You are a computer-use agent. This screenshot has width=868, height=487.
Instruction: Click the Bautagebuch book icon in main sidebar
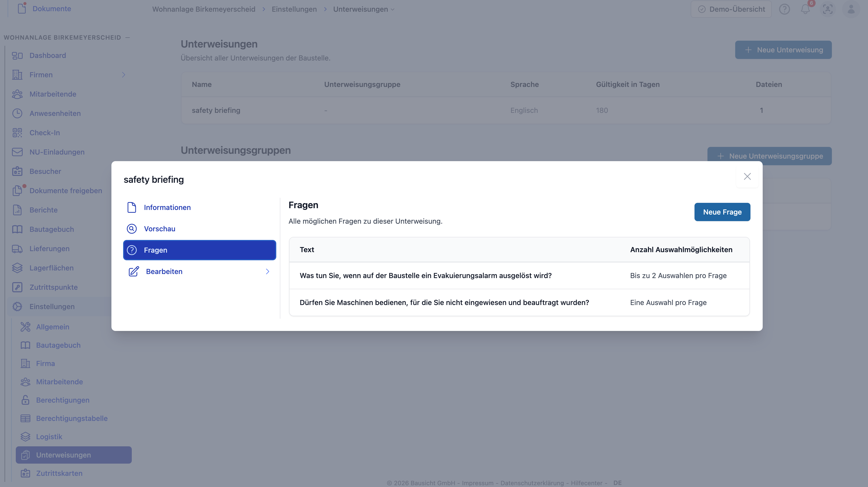[x=17, y=229]
